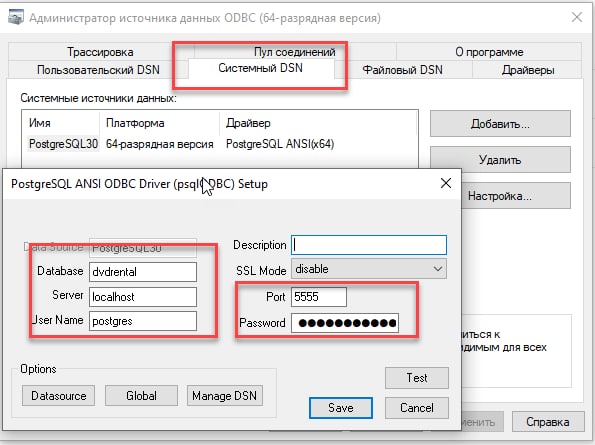Click the Data Source field PostgreSQL30
This screenshot has width=595, height=445.
point(143,248)
